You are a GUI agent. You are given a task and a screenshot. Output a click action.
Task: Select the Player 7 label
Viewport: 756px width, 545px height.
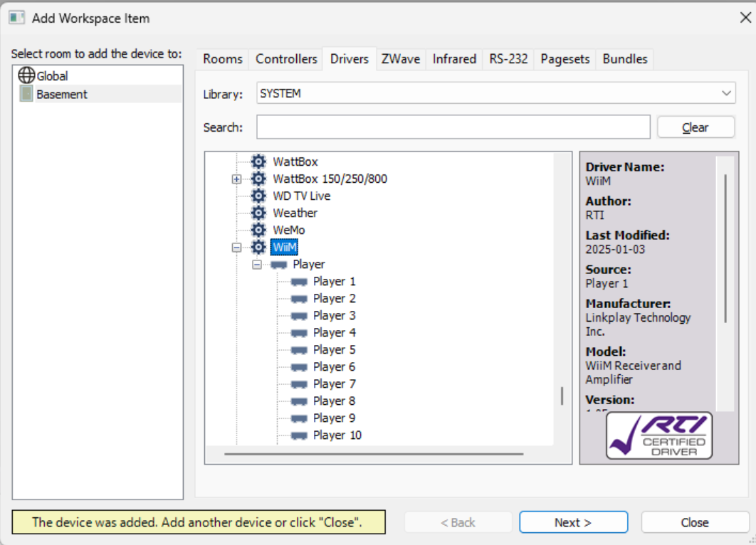click(334, 384)
